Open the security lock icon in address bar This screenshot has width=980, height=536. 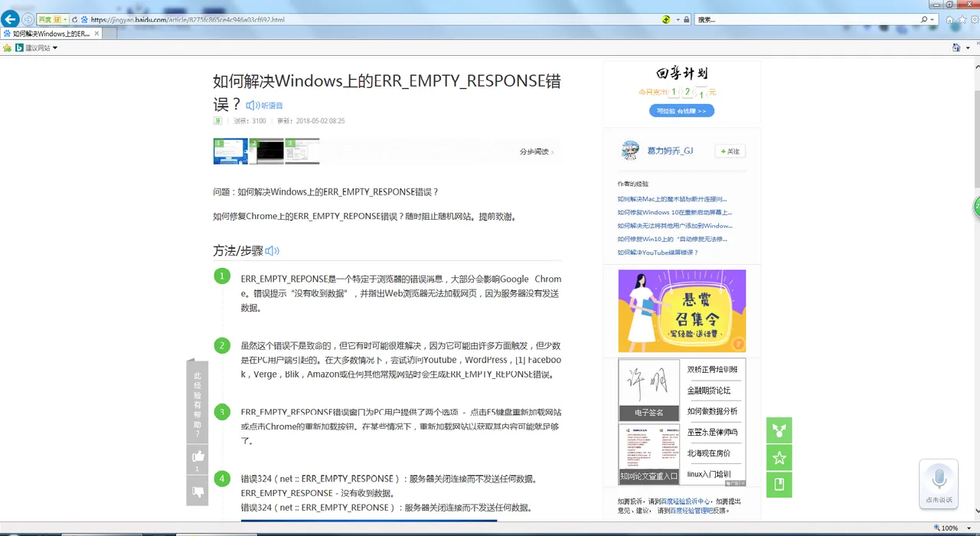[x=686, y=19]
